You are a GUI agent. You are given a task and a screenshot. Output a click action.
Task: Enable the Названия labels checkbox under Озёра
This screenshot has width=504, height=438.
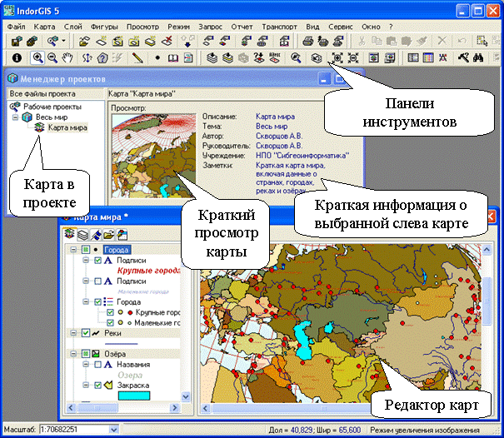(97, 365)
